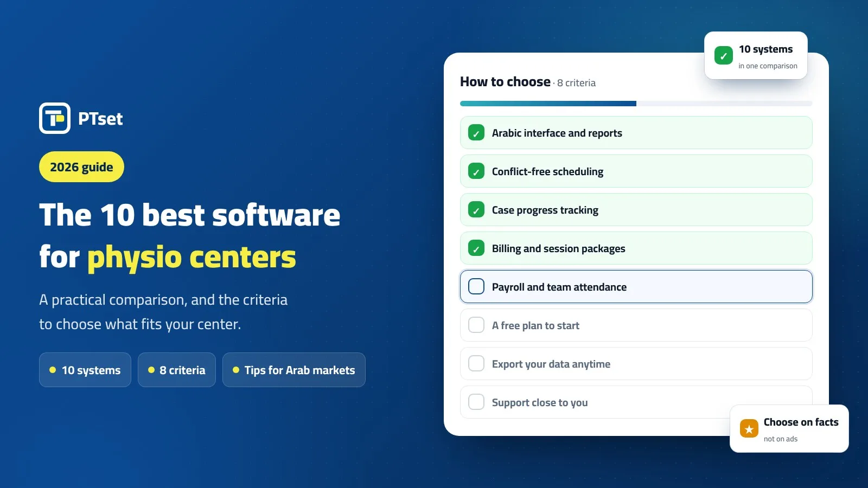The height and width of the screenshot is (488, 868).
Task: Uncheck the Arabic interface and reports checkbox
Action: coord(476,133)
